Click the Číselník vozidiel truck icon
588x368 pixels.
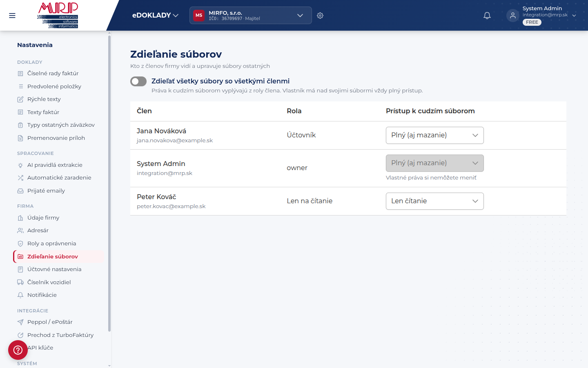20,282
